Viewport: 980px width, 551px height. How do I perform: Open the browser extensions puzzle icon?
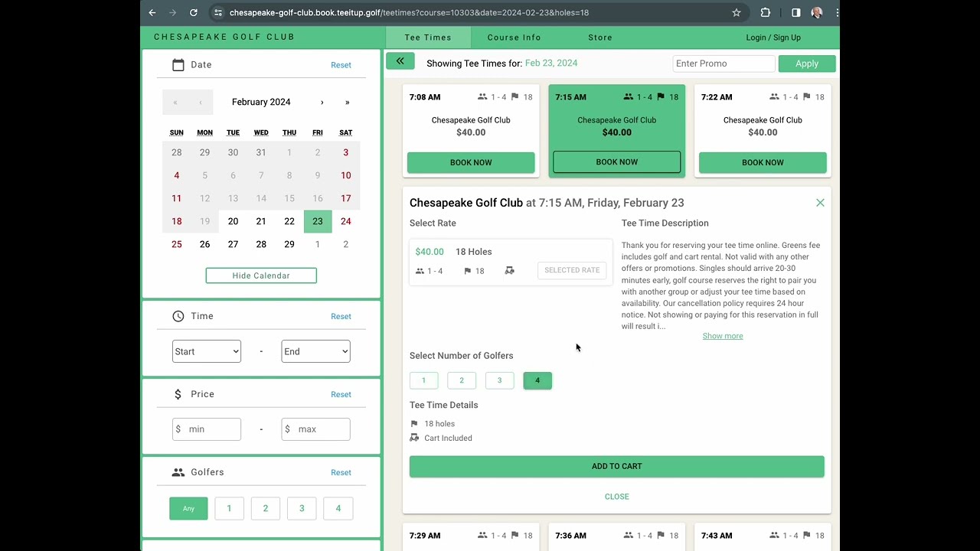click(x=766, y=12)
